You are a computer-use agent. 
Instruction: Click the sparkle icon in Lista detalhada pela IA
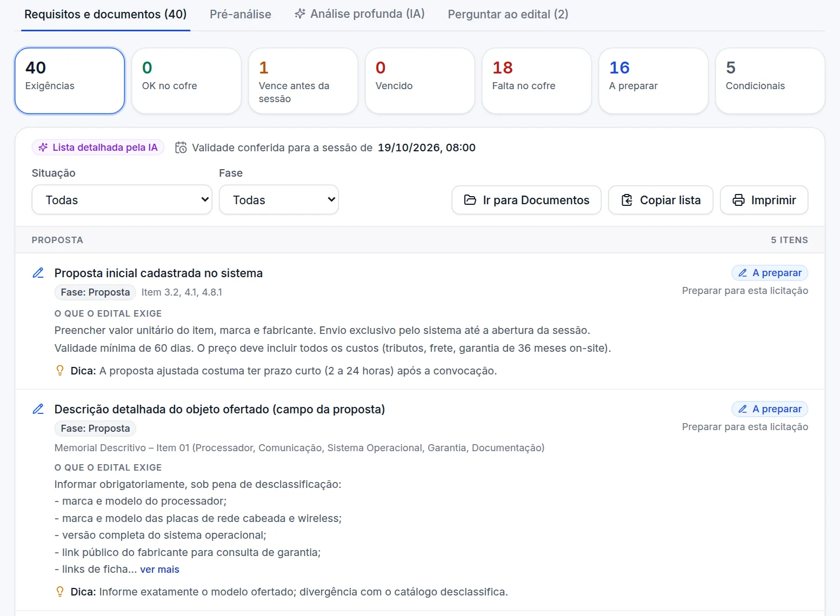43,148
